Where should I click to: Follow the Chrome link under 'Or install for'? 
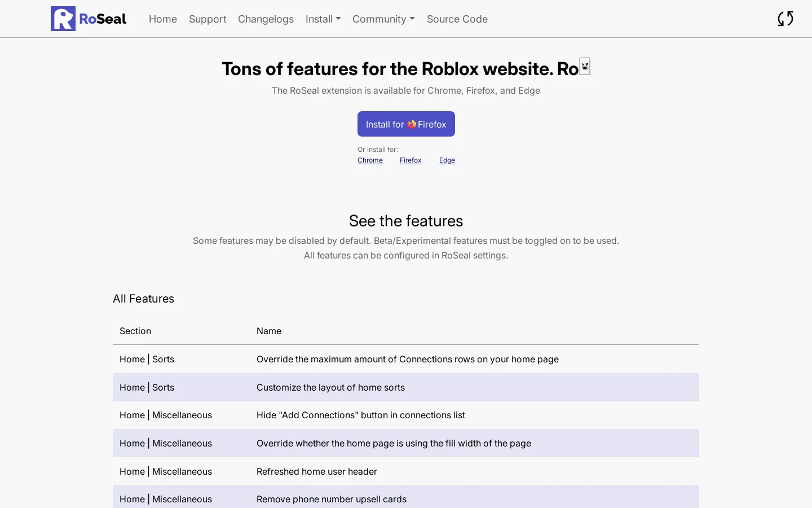click(x=370, y=160)
